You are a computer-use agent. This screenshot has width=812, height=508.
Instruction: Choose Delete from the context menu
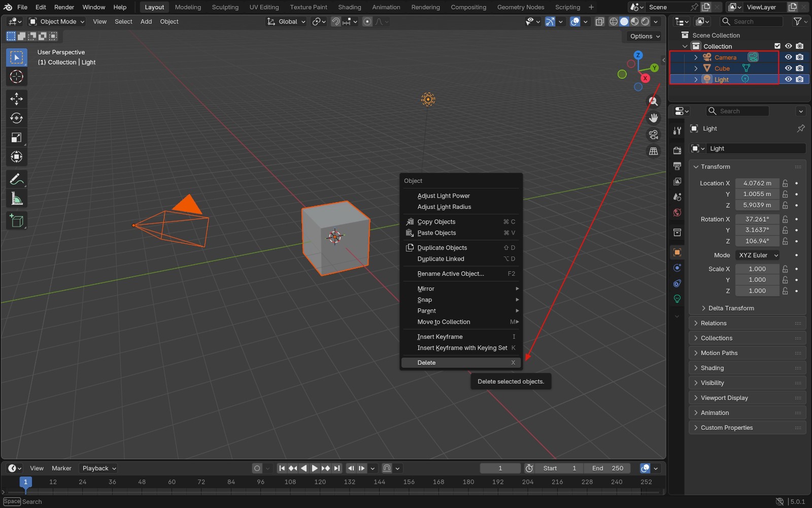(x=461, y=363)
